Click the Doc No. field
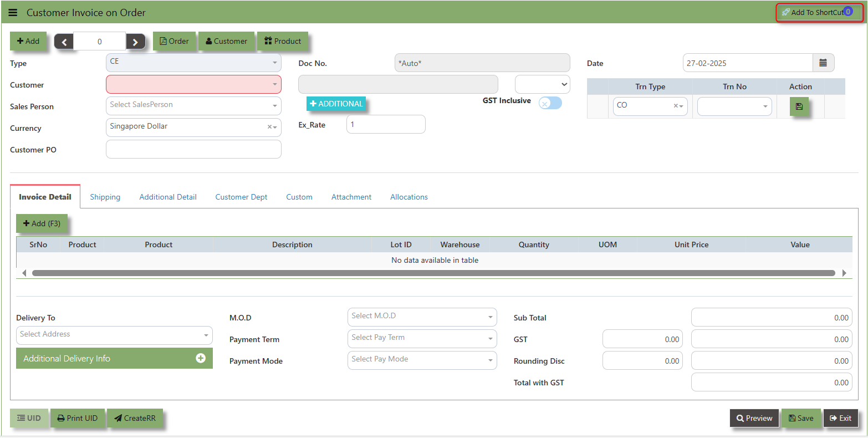The width and height of the screenshot is (868, 438). click(482, 63)
